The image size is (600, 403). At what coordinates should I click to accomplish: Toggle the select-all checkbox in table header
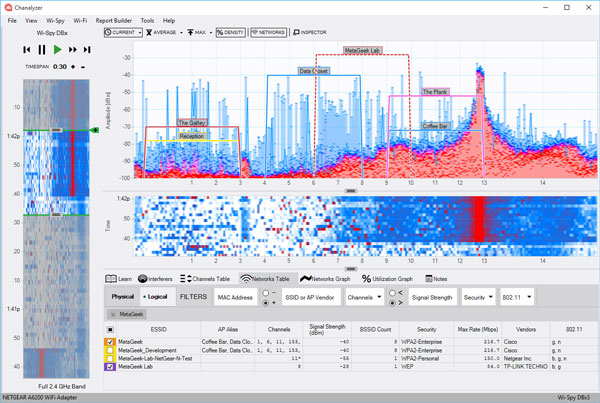click(110, 330)
